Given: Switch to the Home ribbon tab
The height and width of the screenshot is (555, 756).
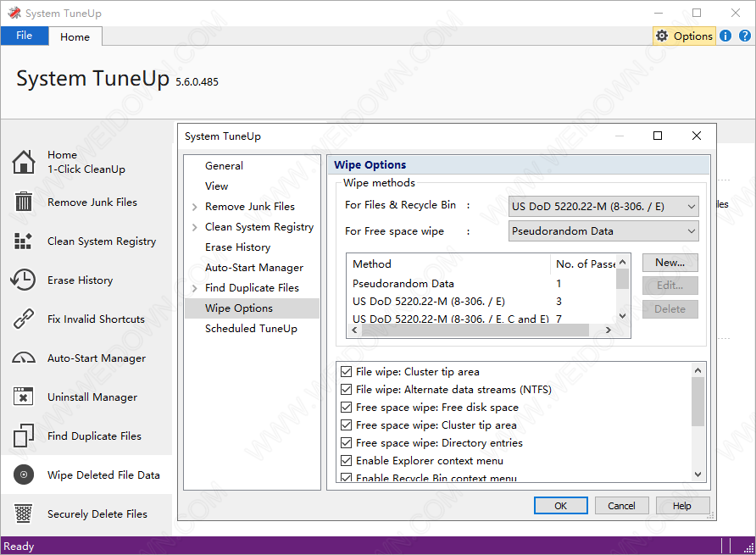Looking at the screenshot, I should coord(75,36).
